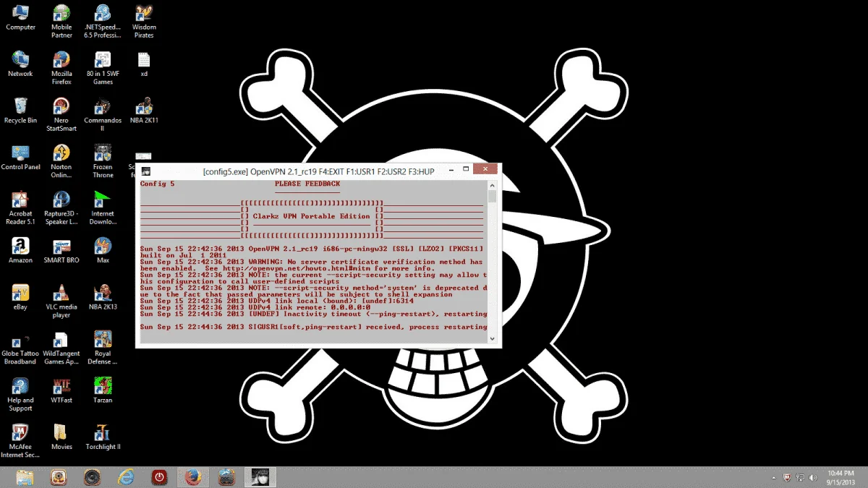Screen dimensions: 868x488
Task: Launch Torchlight II from the desktop
Action: (x=103, y=437)
